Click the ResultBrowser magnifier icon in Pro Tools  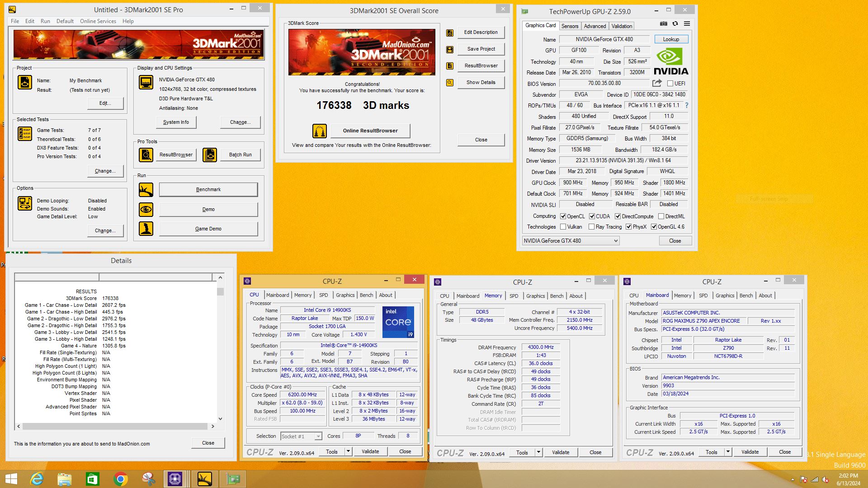(x=146, y=155)
